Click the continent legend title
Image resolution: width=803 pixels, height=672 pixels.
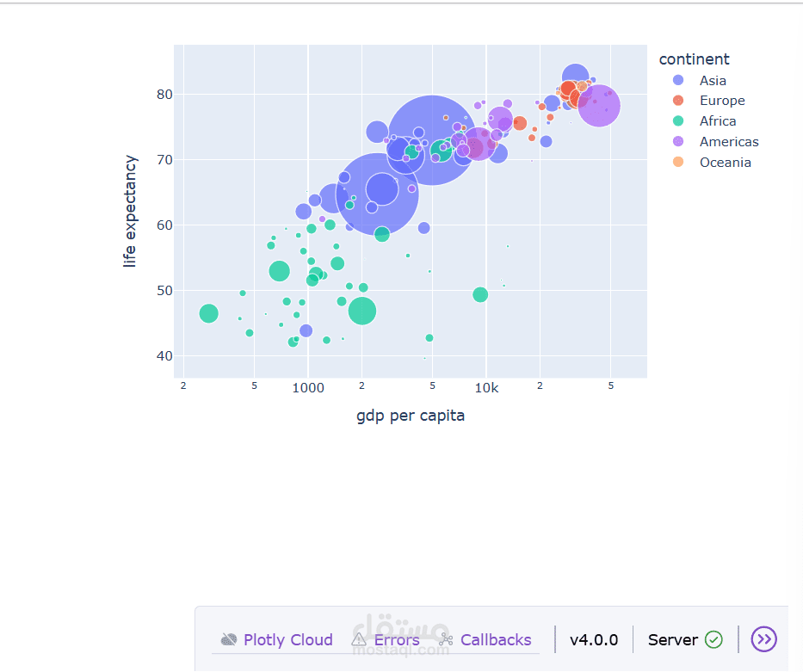694,59
